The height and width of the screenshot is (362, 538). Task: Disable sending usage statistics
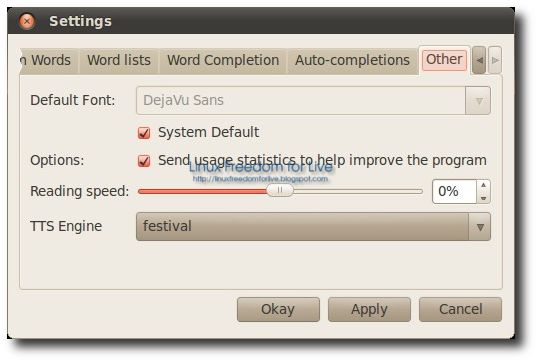144,161
